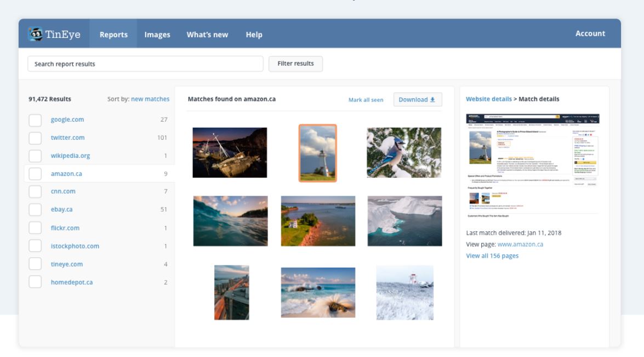
Task: Check the cnn.com checkbox
Action: pos(35,192)
